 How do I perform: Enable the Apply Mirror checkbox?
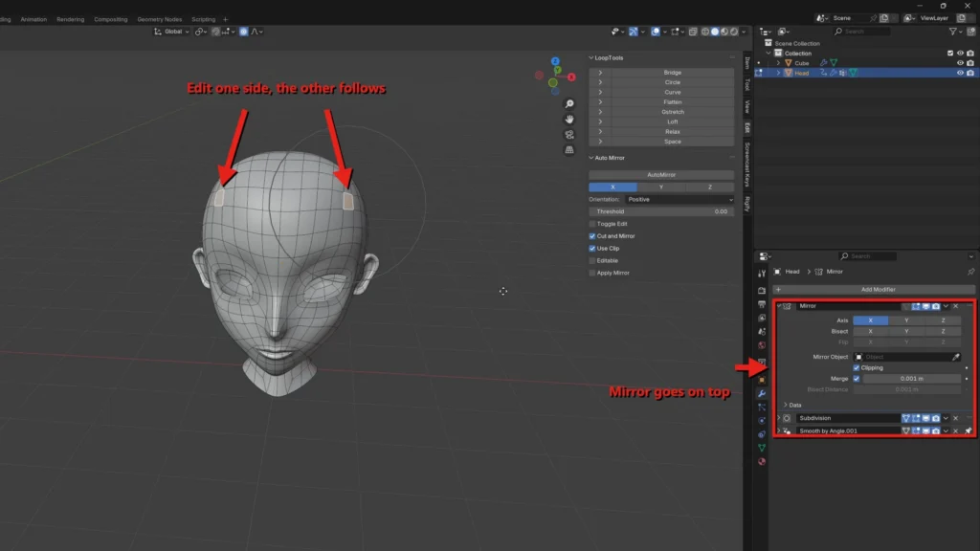click(x=592, y=273)
